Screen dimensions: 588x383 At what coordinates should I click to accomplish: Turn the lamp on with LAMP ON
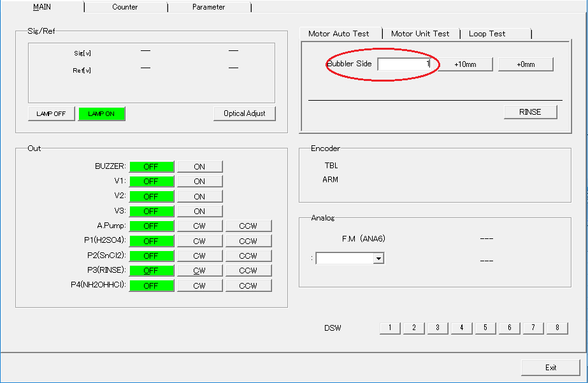point(101,113)
